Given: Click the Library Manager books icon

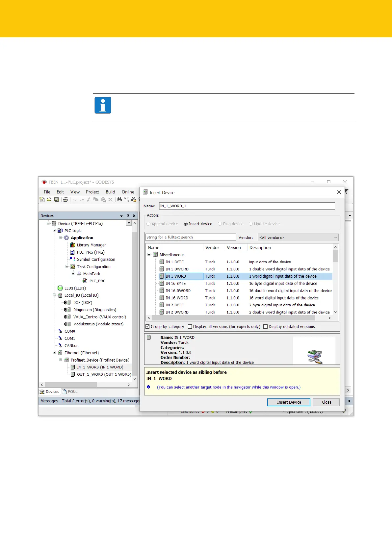Looking at the screenshot, I should point(73,245).
